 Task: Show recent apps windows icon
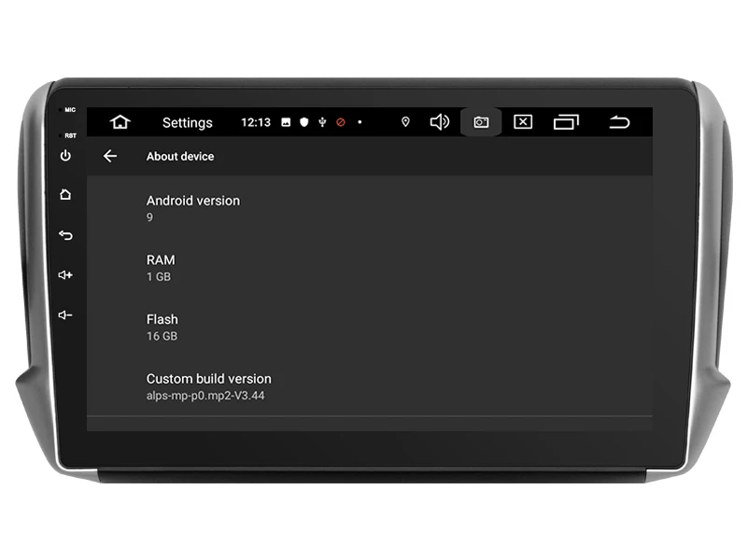click(x=566, y=122)
